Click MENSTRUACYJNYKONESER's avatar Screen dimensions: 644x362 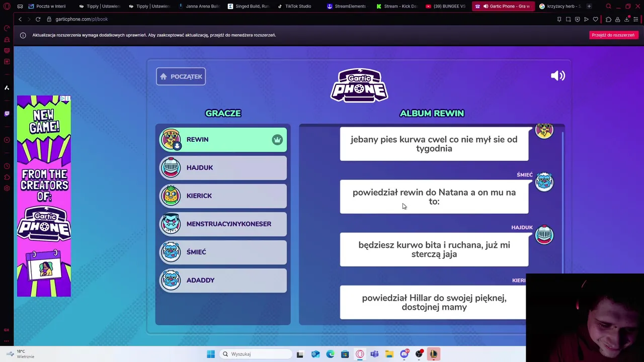[x=171, y=224]
